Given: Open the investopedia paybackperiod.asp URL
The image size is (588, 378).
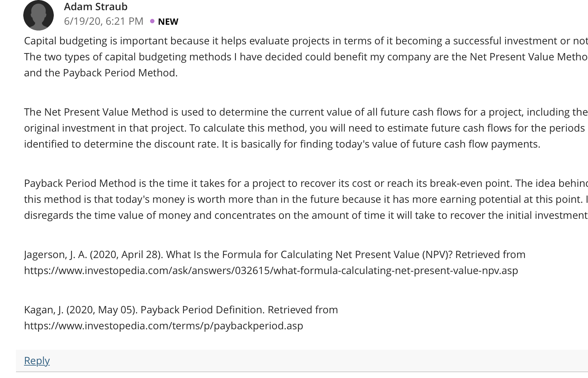Looking at the screenshot, I should (x=164, y=326).
